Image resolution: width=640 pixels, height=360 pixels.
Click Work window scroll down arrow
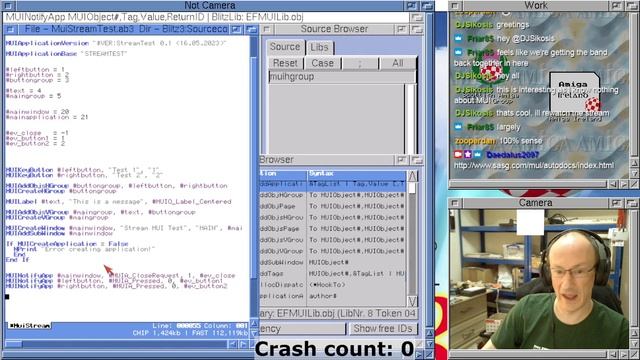pyautogui.click(x=634, y=173)
